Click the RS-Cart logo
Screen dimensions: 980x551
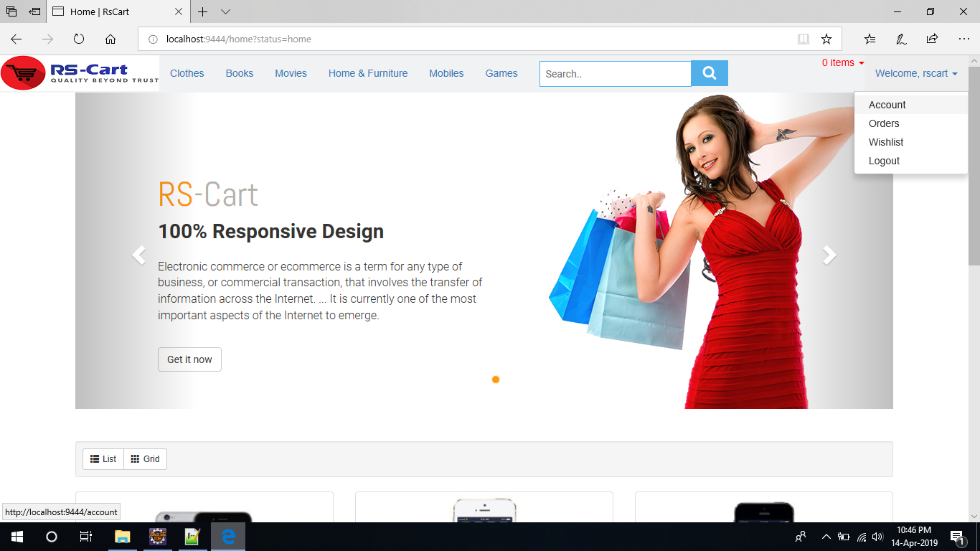80,73
